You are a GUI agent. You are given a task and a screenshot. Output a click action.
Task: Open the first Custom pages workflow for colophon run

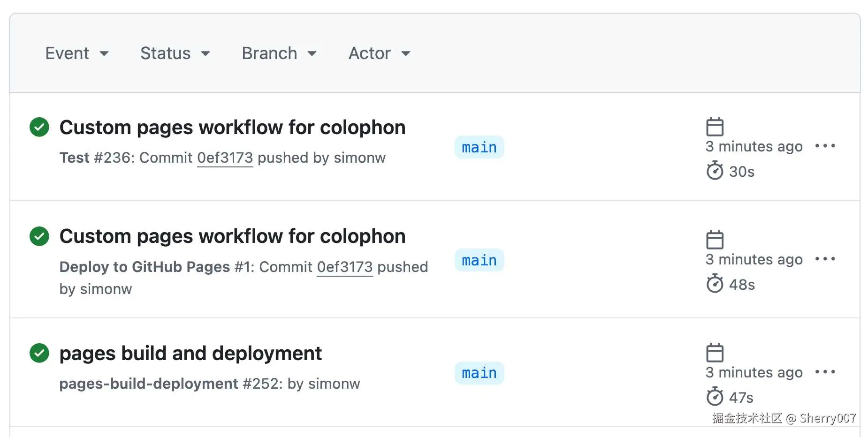232,128
